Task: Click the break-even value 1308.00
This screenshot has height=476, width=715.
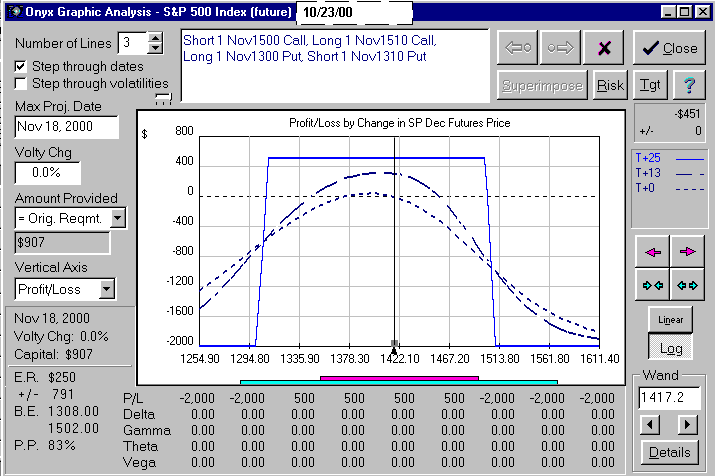Action: (x=73, y=411)
